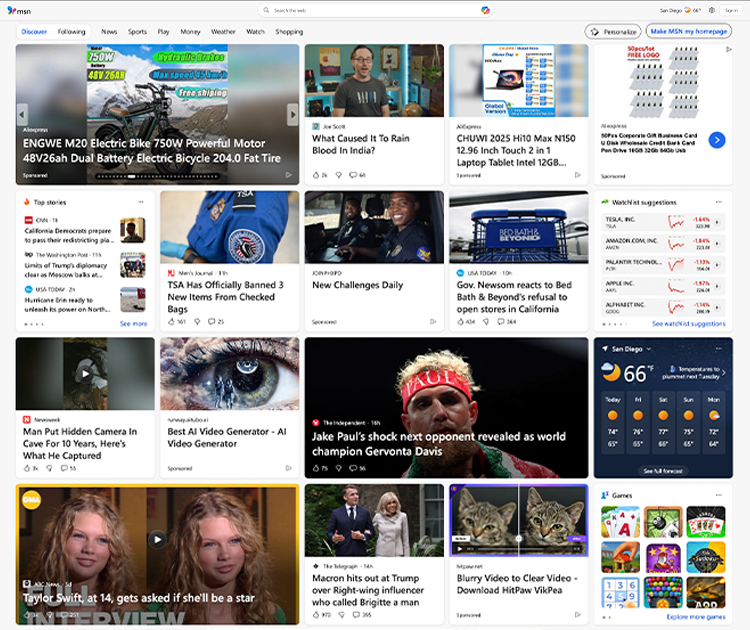The height and width of the screenshot is (630, 750).
Task: Add Apple Inc. to watchlist
Action: [x=717, y=286]
